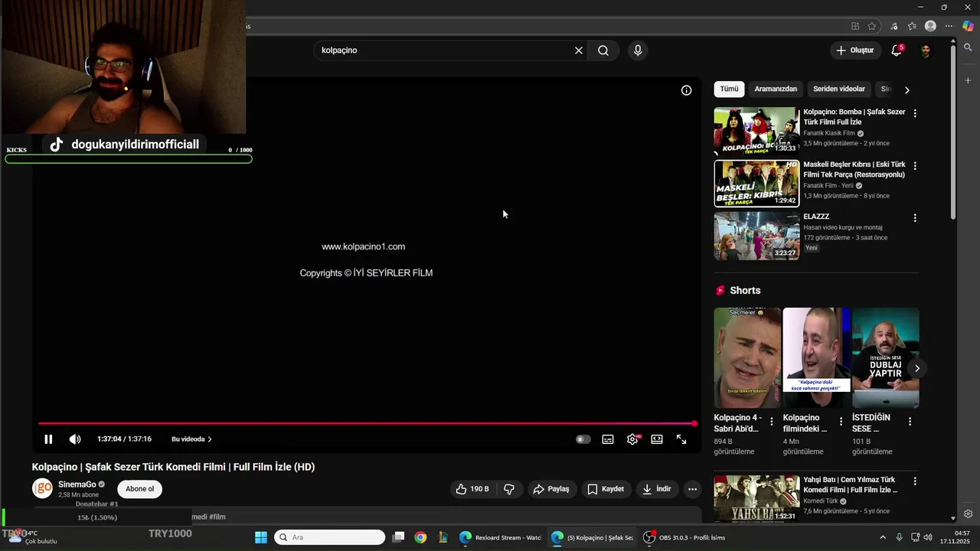
Task: Open Edge sidebar settings gear
Action: pyautogui.click(x=969, y=514)
